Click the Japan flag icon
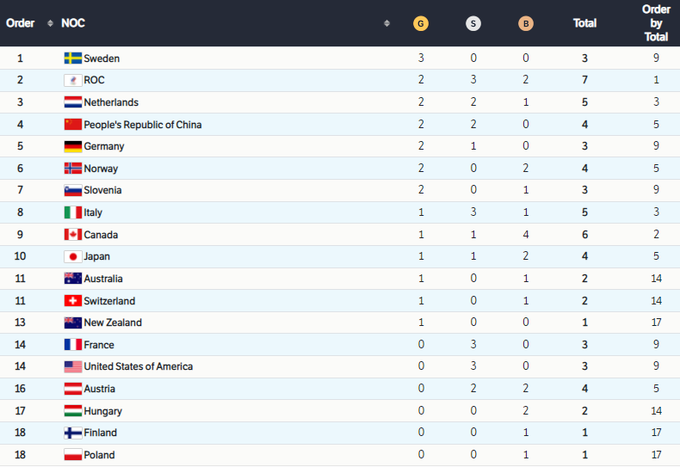Screen dimensions: 680x467 72,256
